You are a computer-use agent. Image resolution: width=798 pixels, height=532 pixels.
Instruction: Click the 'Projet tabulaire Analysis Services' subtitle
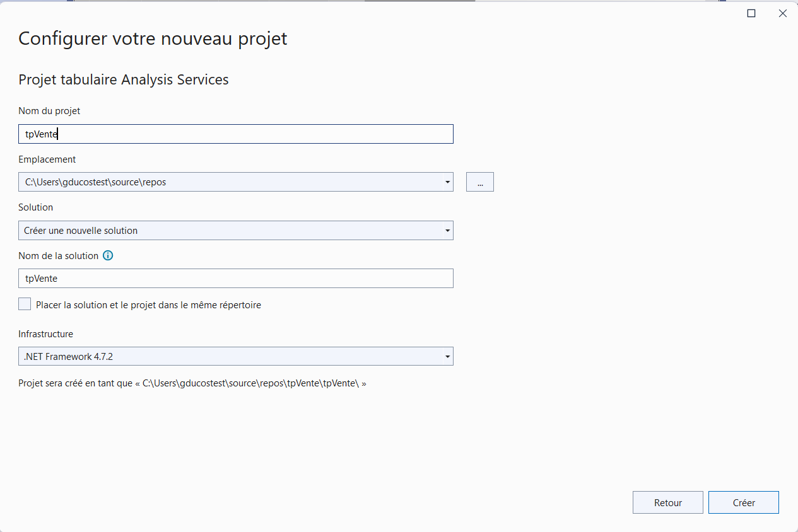(124, 80)
